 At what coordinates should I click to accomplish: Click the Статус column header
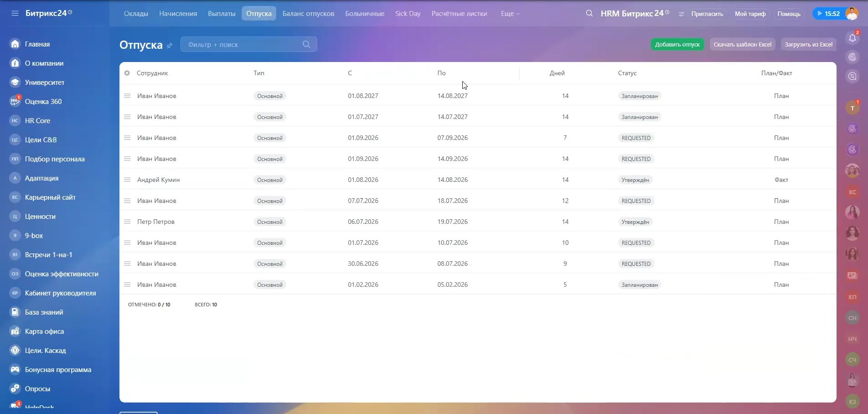pyautogui.click(x=627, y=73)
